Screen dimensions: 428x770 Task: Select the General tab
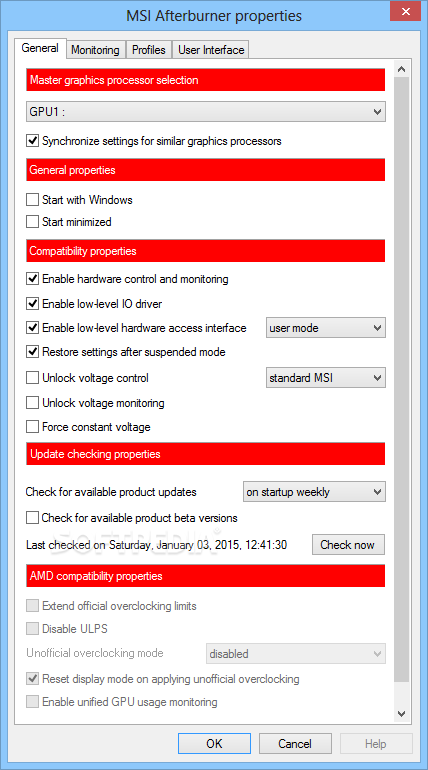[x=40, y=48]
